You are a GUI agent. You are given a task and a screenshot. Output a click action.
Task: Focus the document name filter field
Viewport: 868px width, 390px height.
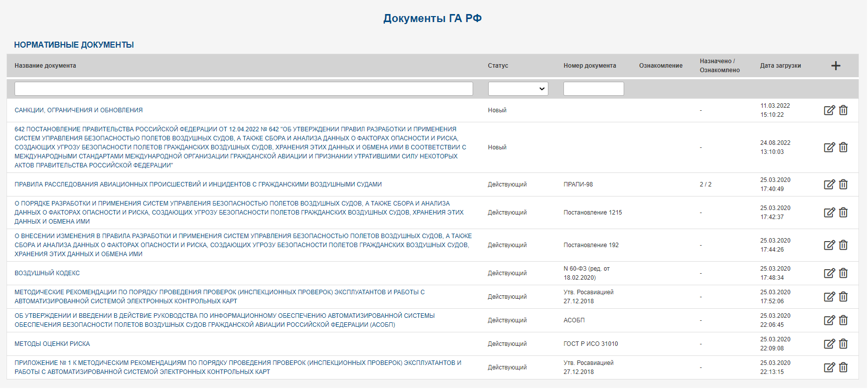pos(244,89)
